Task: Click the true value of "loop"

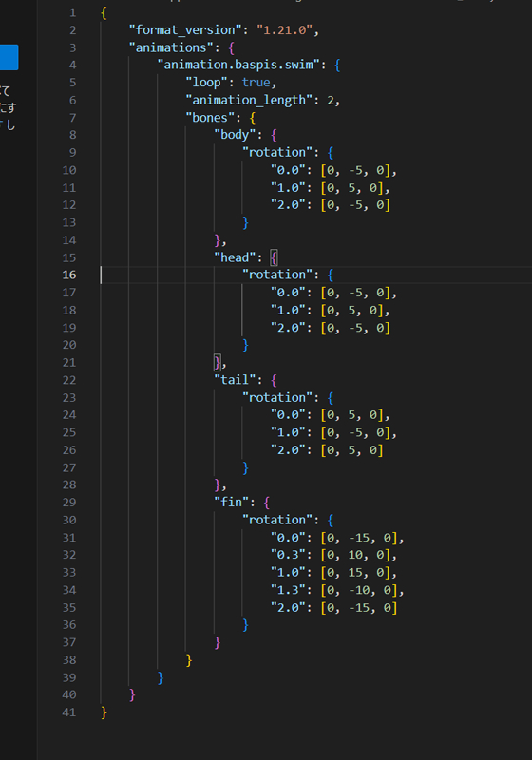Action: 256,83
